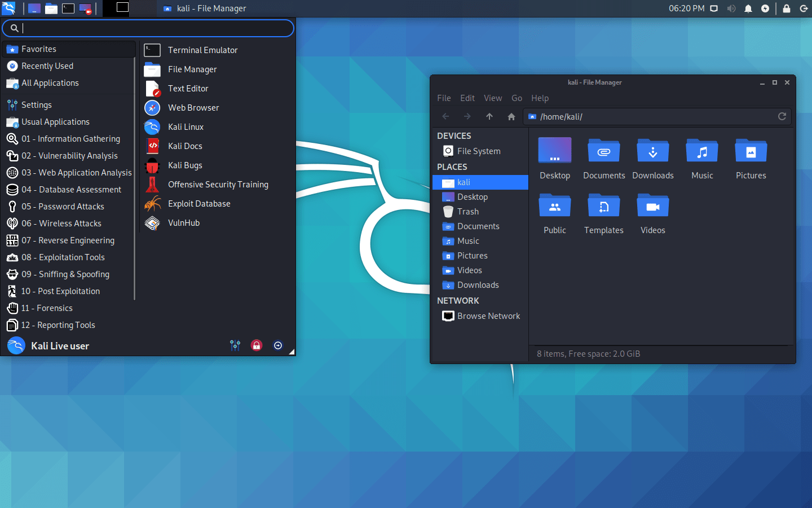Open the Go menu in File Manager

(x=517, y=98)
